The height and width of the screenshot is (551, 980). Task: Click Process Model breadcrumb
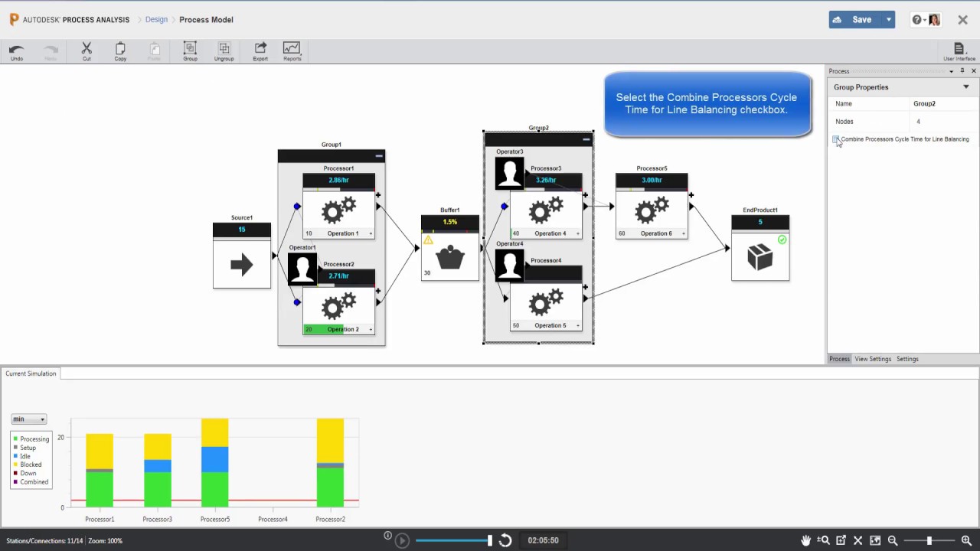pos(206,20)
